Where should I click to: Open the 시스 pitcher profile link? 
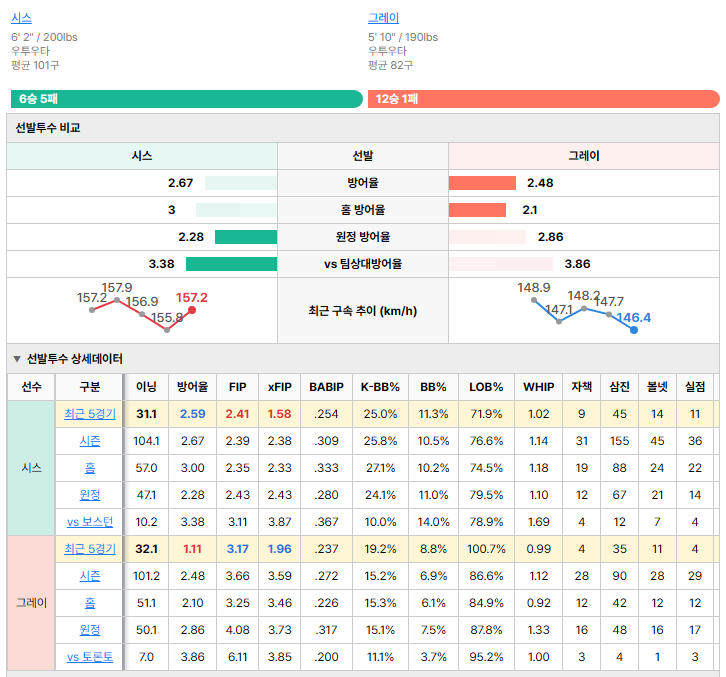click(x=21, y=18)
